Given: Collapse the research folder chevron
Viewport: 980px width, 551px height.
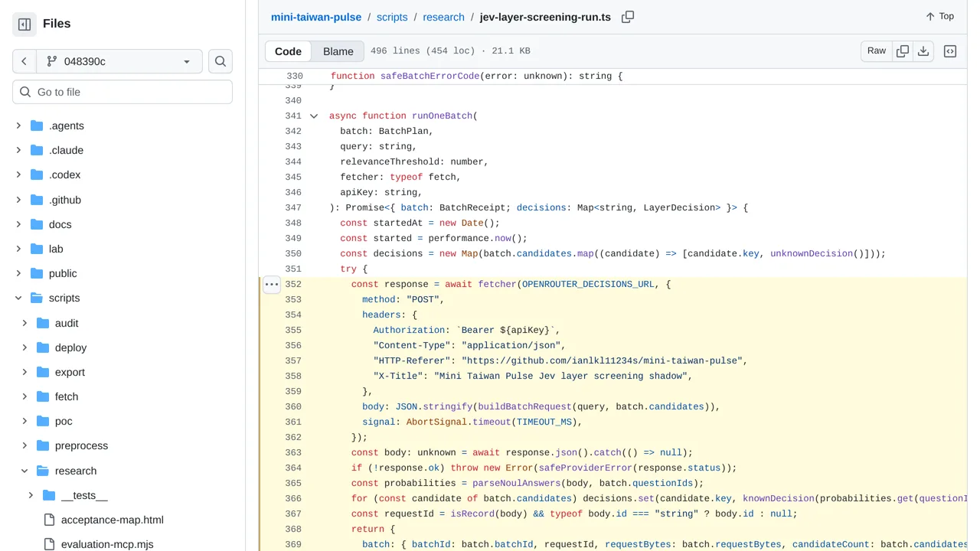Looking at the screenshot, I should (24, 471).
